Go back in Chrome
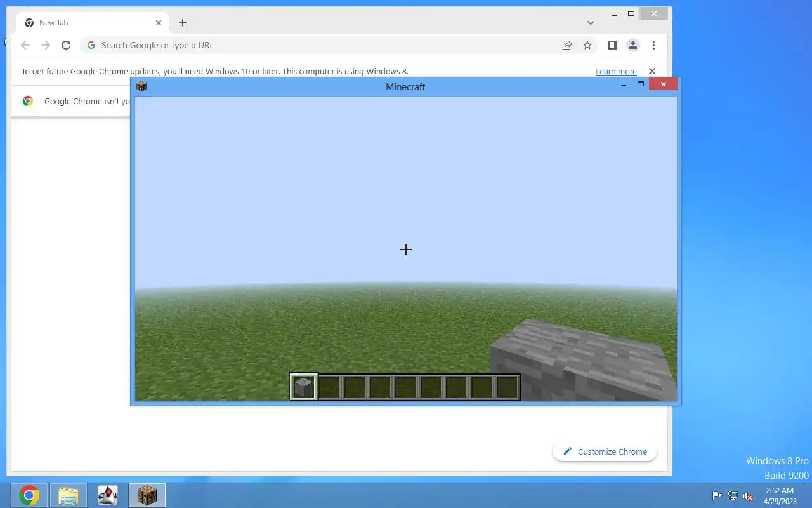Image resolution: width=812 pixels, height=508 pixels. pyautogui.click(x=25, y=45)
